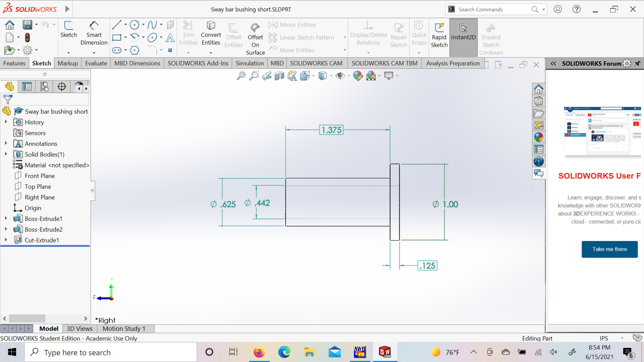Screen dimensions: 644x362
Task: Select the Smart Dimension tool
Action: tap(94, 33)
